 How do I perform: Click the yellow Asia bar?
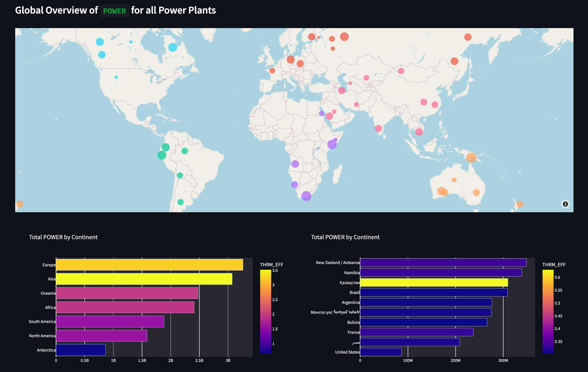pos(144,279)
